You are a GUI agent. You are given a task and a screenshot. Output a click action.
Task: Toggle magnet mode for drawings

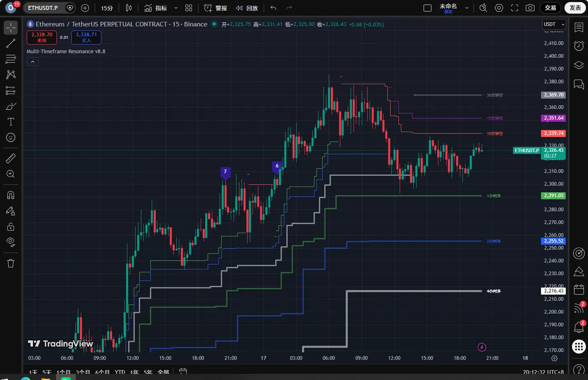[x=11, y=195]
